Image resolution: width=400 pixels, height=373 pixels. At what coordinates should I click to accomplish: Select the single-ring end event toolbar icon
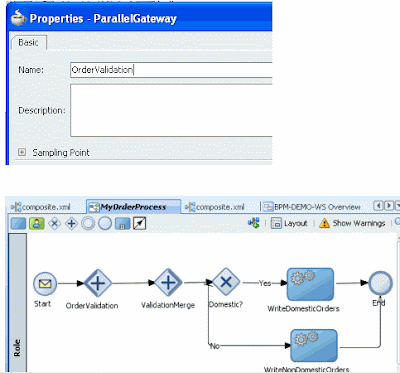(105, 223)
